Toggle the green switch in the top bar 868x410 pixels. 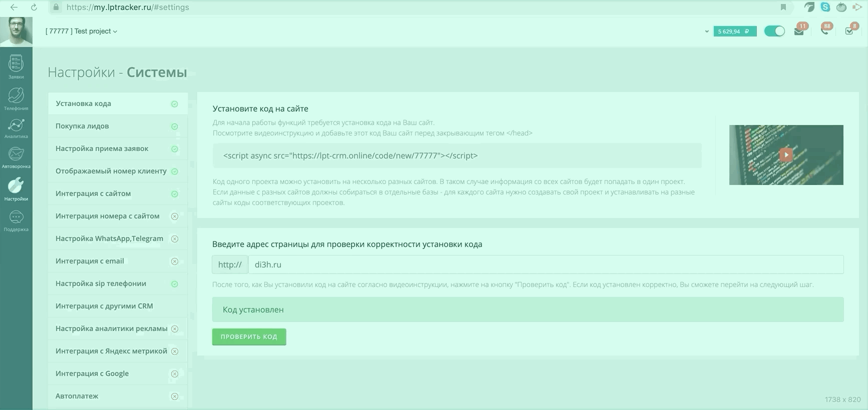click(774, 31)
